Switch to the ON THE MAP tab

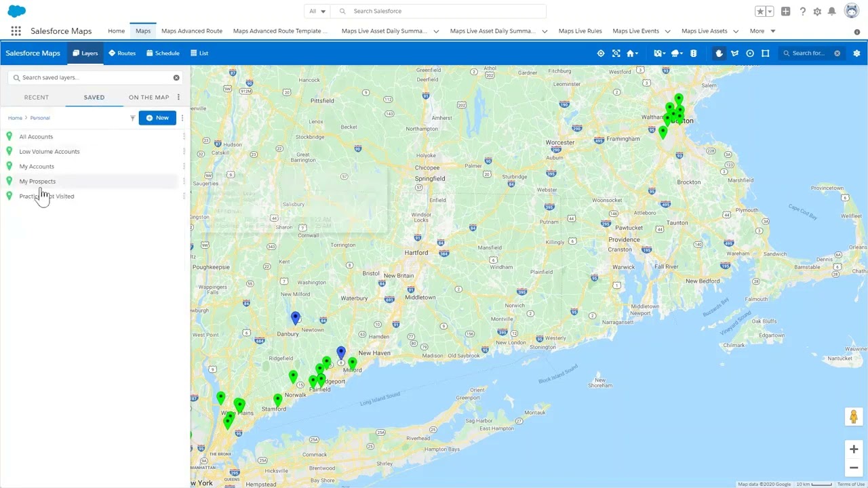point(149,97)
